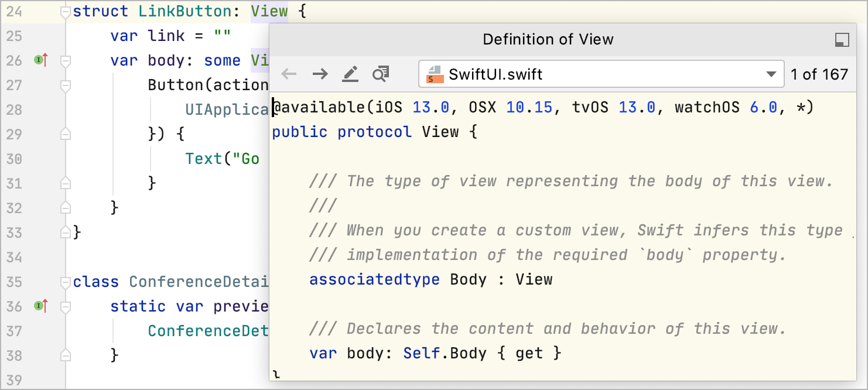
Task: Click the show in Find tool icon
Action: tap(381, 74)
